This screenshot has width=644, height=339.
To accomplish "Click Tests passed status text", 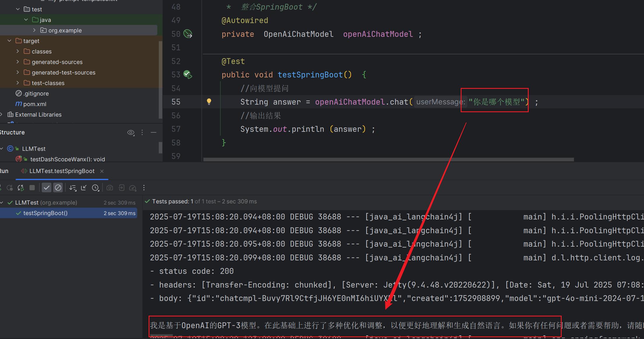I will point(204,201).
